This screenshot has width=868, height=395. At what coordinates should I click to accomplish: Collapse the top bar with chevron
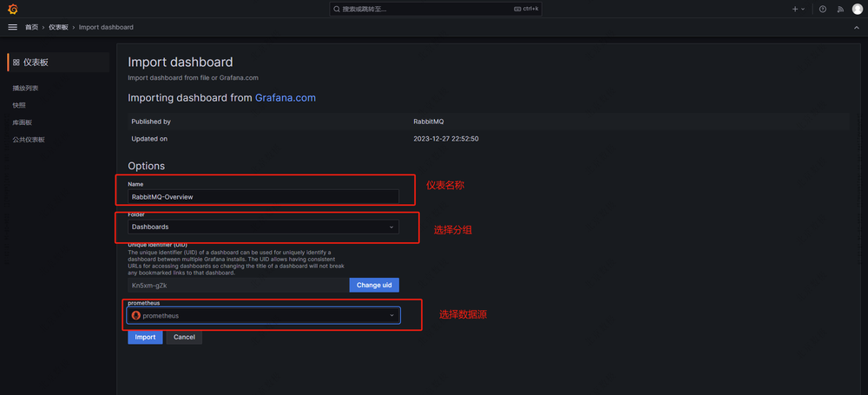(x=857, y=27)
